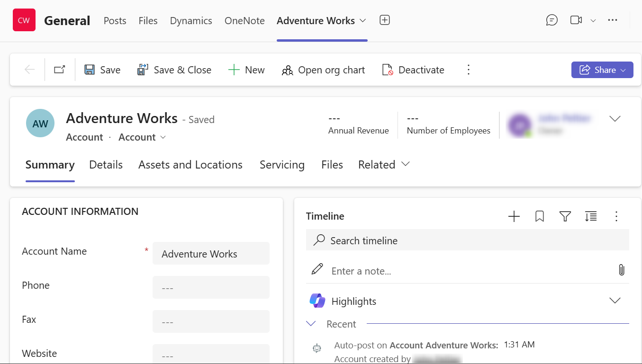Click the CW team avatar icon
This screenshot has width=642, height=364.
pos(24,20)
